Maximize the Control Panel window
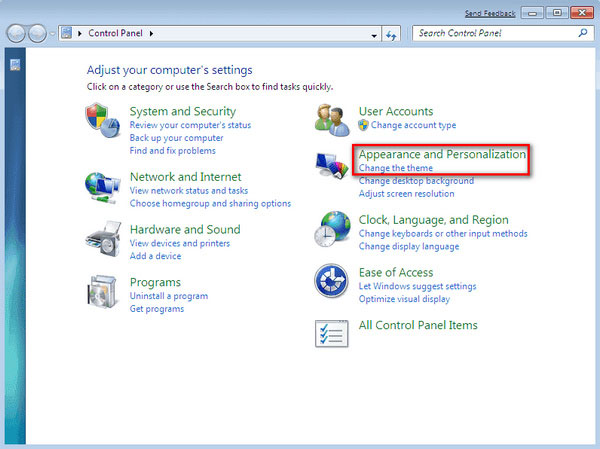The image size is (600, 449). 557,13
